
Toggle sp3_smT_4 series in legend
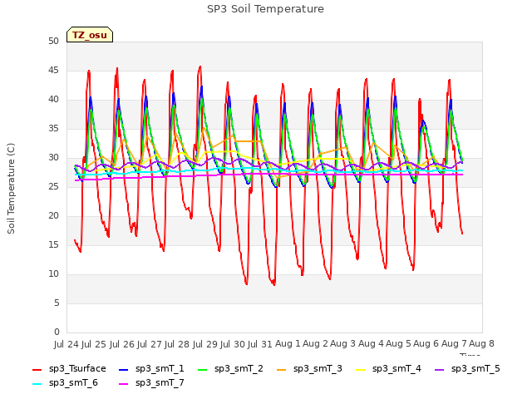tap(388, 369)
